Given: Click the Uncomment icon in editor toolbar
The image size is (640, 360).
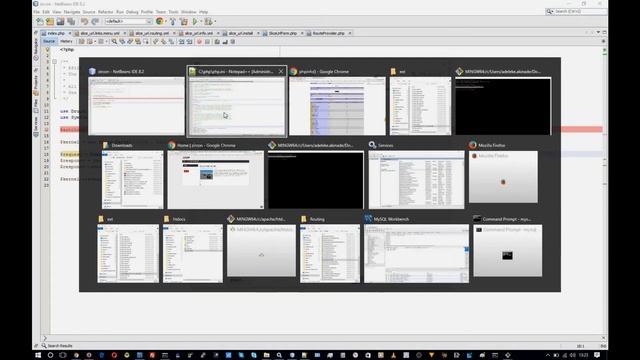Looking at the screenshot, I should click(x=224, y=41).
